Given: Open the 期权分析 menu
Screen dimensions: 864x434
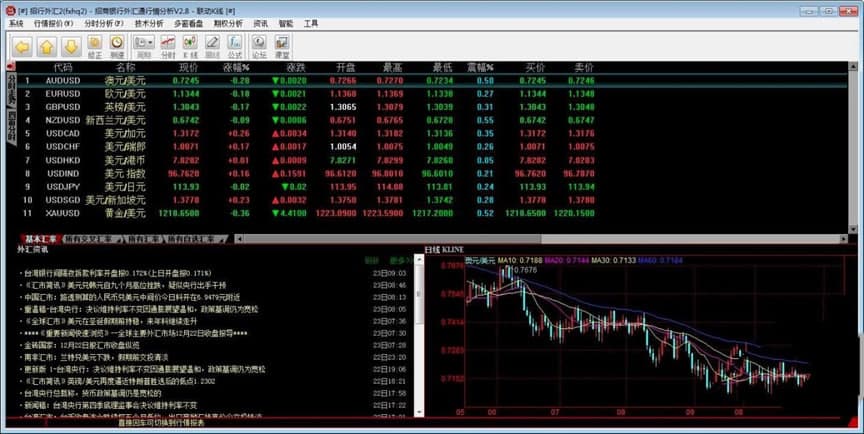Looking at the screenshot, I should 228,24.
